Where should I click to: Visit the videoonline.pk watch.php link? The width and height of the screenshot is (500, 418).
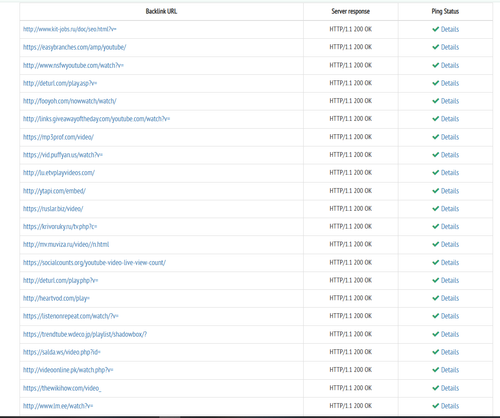click(68, 370)
